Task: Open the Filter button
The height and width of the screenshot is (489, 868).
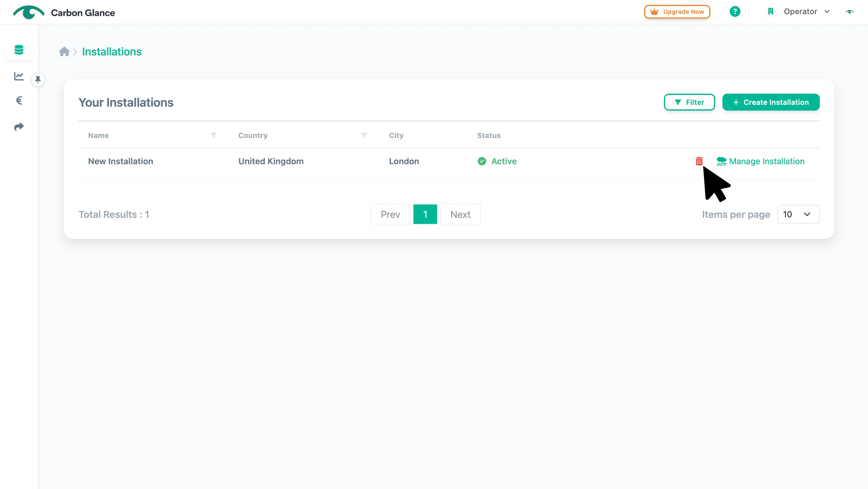Action: [689, 102]
